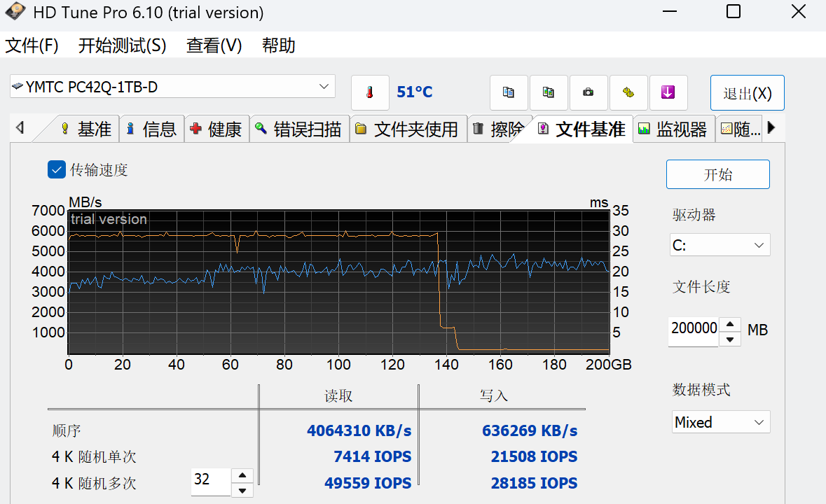Open the options gear icon
826x504 pixels.
628,92
